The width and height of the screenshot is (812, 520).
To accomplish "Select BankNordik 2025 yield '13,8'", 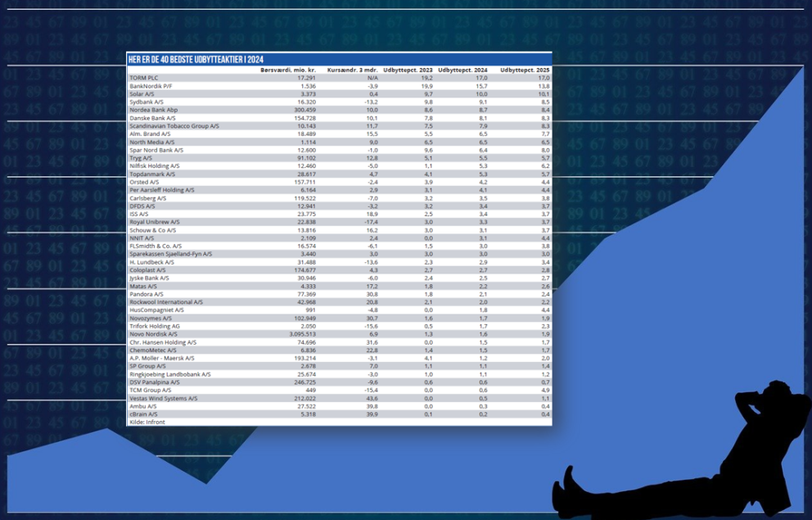I will (x=544, y=86).
